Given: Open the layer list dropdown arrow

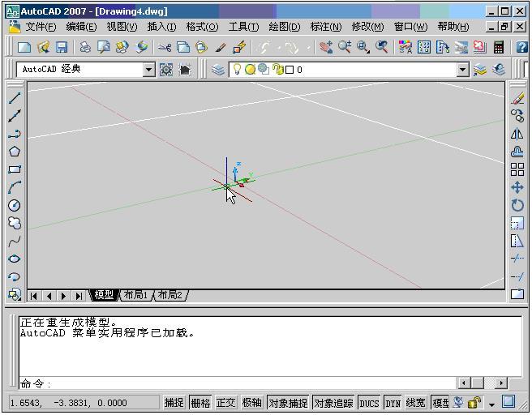Looking at the screenshot, I should (462, 70).
